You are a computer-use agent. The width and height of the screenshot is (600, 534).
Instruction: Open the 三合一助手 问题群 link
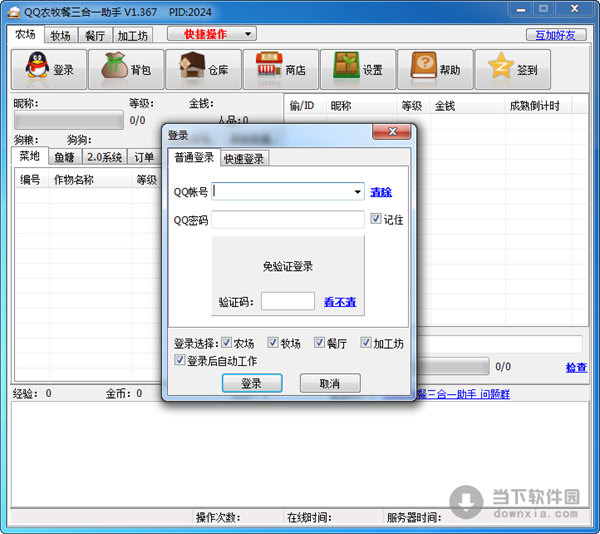pos(463,394)
